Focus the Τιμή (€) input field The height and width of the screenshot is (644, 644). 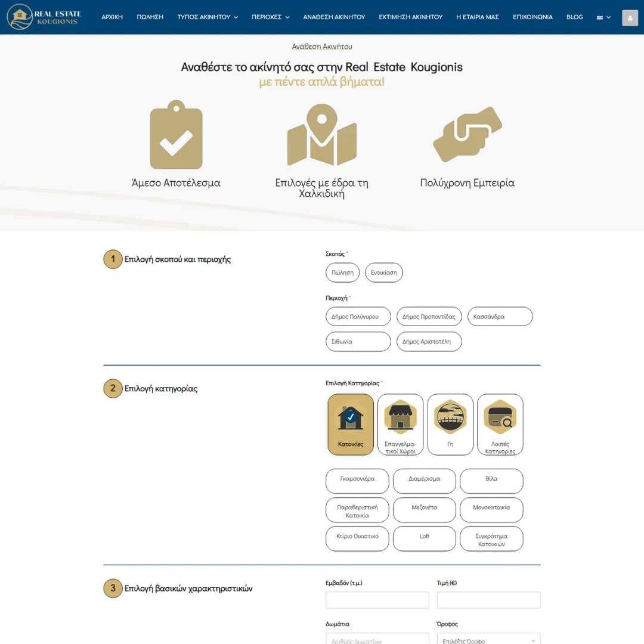tap(488, 600)
